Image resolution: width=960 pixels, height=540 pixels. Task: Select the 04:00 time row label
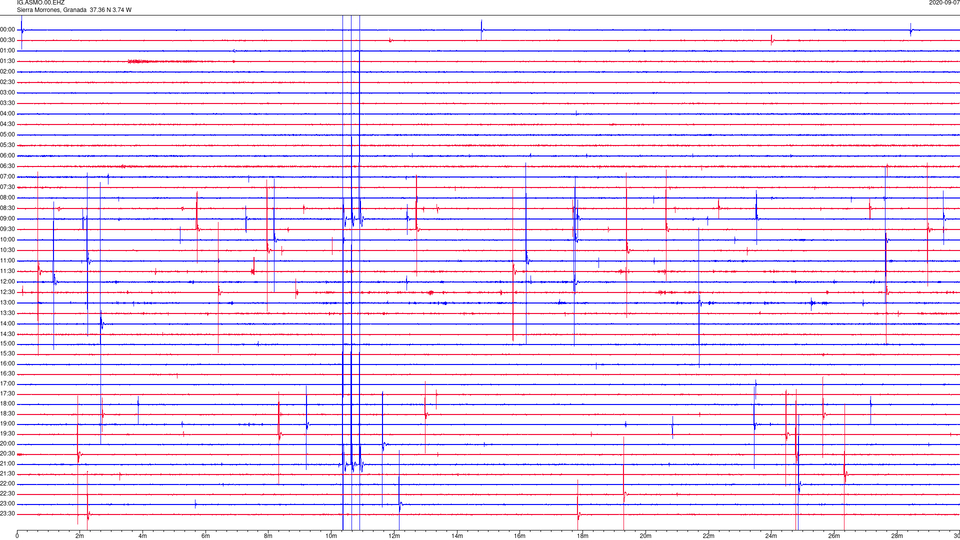pos(8,114)
